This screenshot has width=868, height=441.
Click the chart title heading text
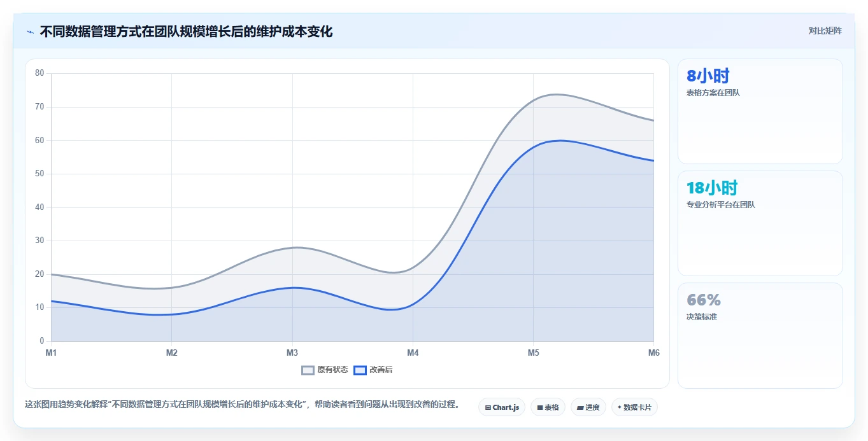[186, 31]
